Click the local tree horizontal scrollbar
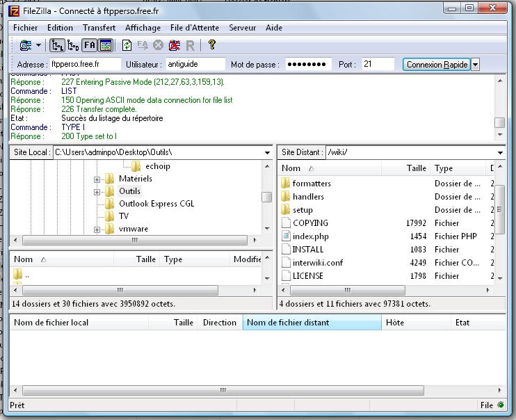516x420 pixels. (135, 241)
